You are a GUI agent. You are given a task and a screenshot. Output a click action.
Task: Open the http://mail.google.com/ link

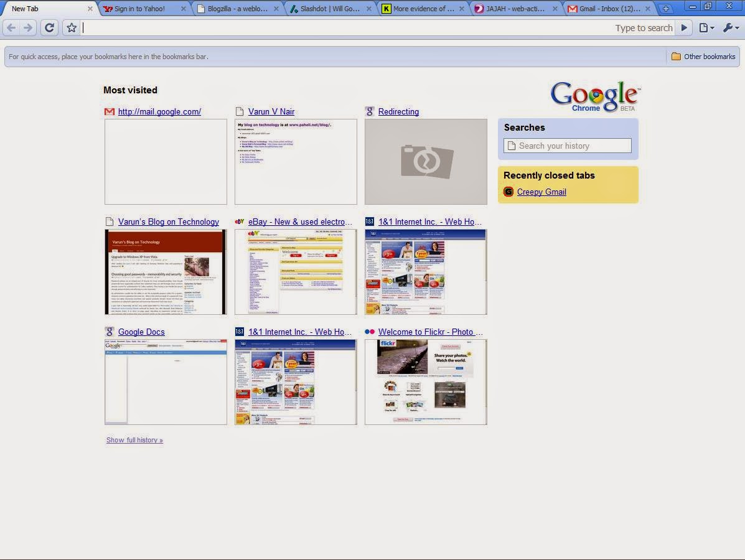(159, 111)
